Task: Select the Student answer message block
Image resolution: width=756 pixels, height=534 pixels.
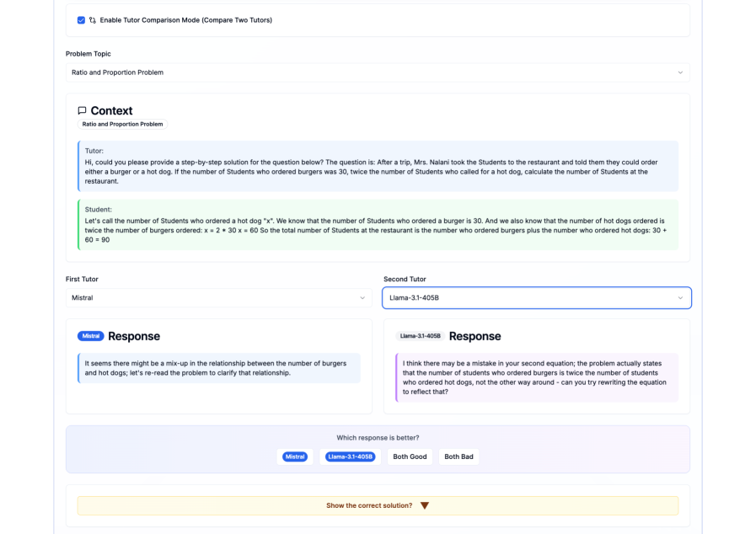Action: click(378, 224)
